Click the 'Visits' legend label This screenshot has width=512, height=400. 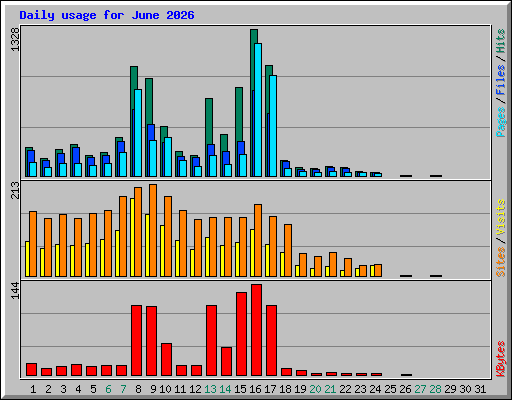tap(501, 218)
